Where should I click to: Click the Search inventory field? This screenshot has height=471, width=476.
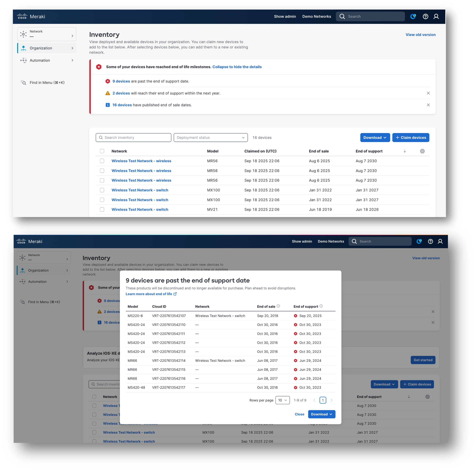click(x=133, y=137)
